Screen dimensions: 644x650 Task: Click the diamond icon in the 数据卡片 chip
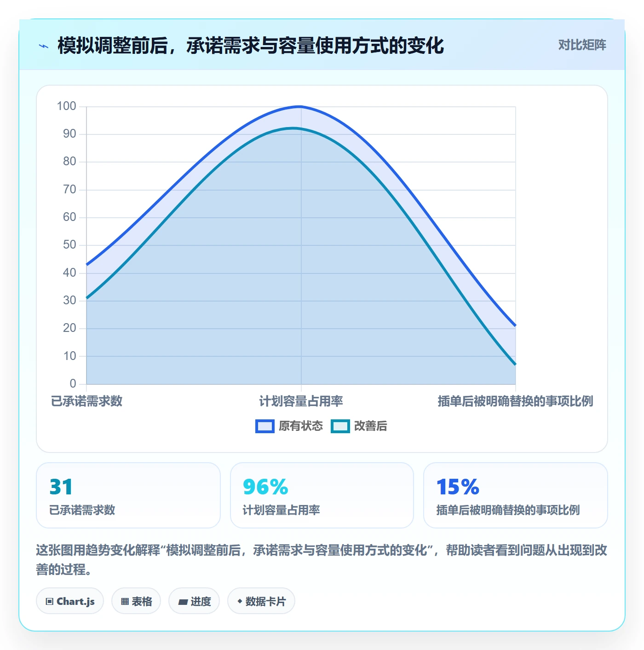(x=240, y=601)
